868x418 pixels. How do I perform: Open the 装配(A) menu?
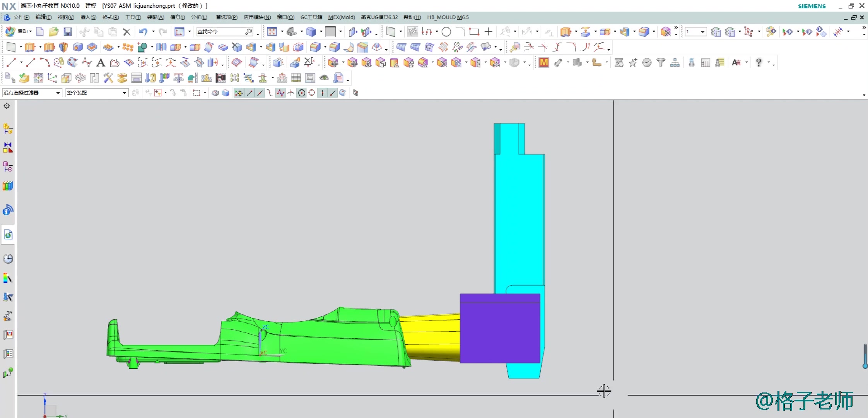click(x=155, y=17)
